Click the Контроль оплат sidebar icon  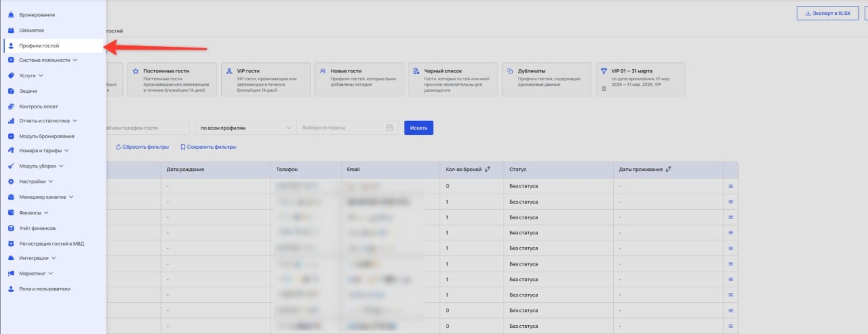11,106
